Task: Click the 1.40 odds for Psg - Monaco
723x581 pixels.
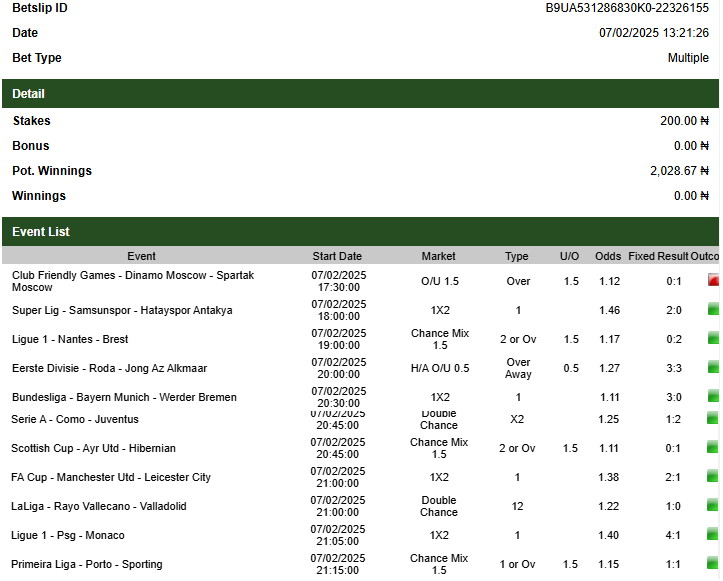Action: coord(609,535)
